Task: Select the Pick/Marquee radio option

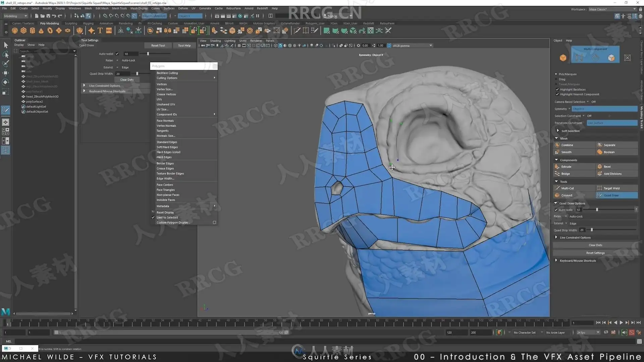Action: tap(556, 74)
